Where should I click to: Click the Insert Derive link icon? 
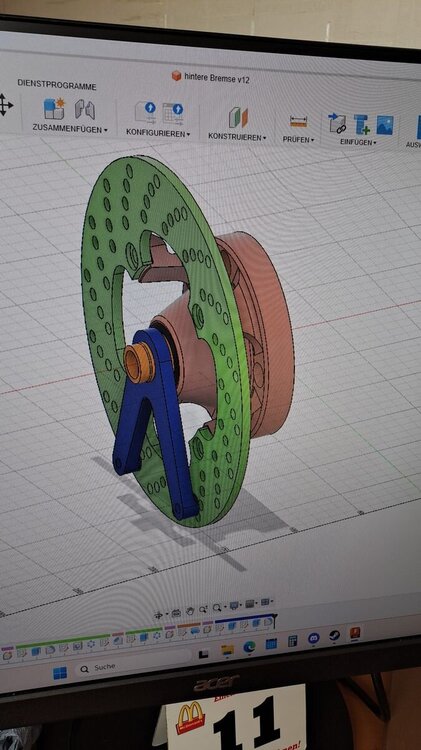pyautogui.click(x=337, y=123)
